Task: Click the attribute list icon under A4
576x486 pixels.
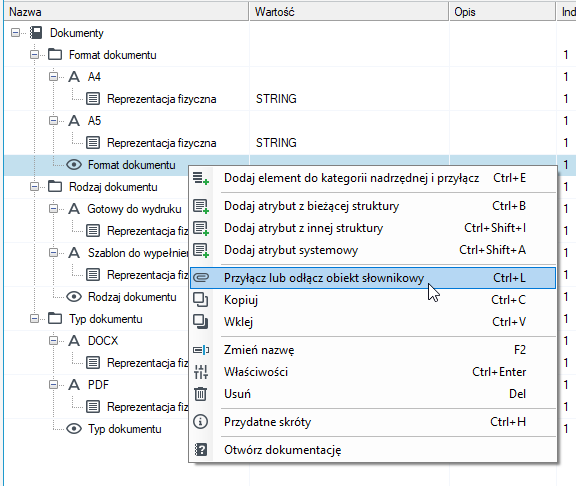Action: pos(93,99)
